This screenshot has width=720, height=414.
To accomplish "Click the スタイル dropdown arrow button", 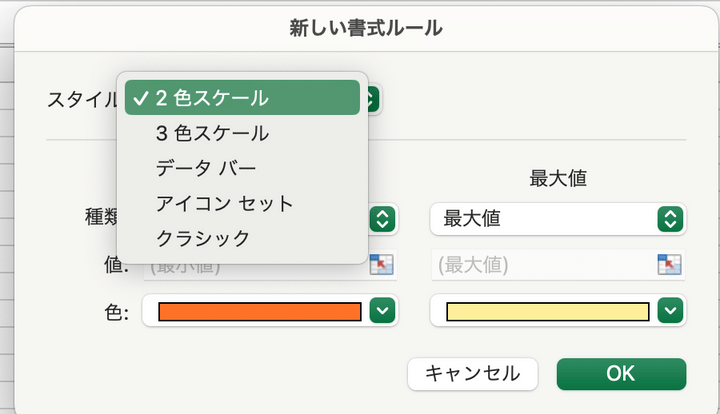I will [x=372, y=98].
